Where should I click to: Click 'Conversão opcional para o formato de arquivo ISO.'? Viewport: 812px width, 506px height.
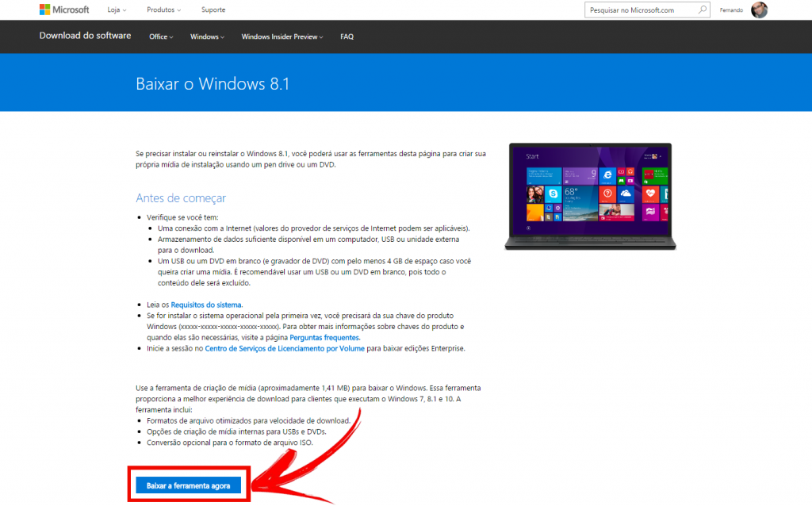(230, 443)
